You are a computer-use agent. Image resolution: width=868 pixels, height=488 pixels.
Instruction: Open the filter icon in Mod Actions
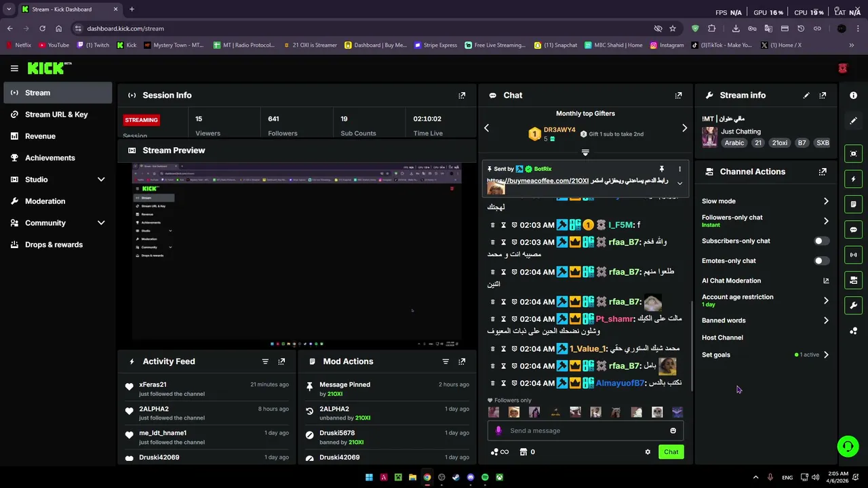[446, 362]
